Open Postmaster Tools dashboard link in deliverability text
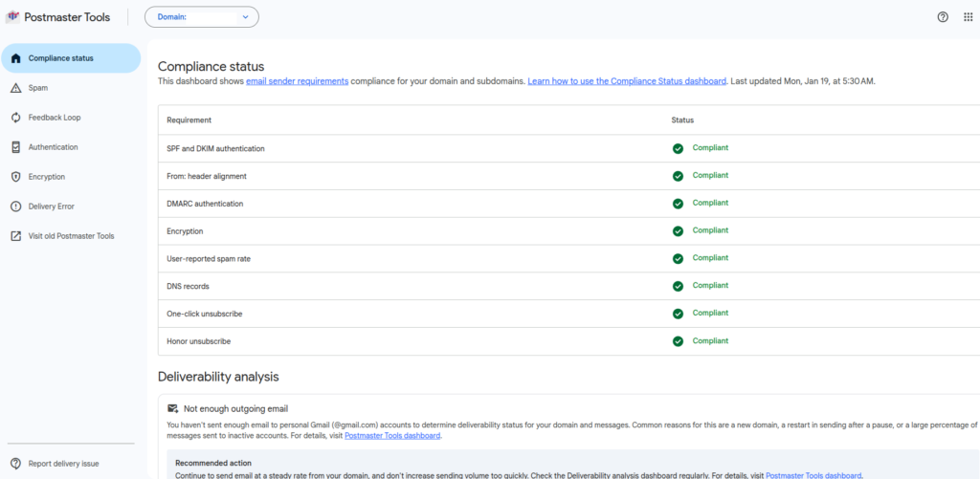Viewport: 980px width, 479px height. click(393, 436)
